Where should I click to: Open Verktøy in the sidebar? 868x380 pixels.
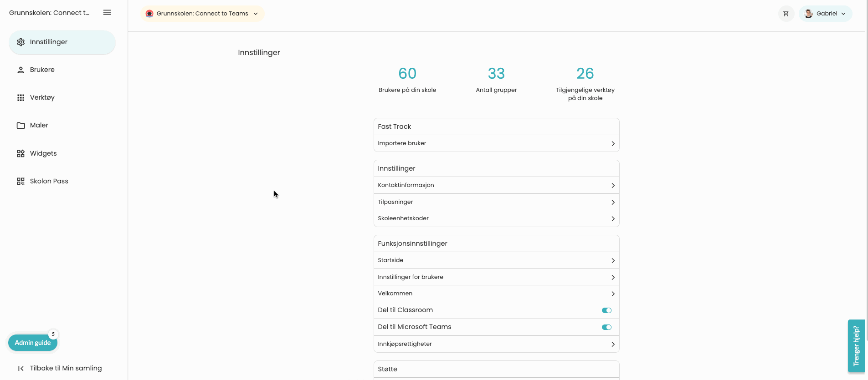62,98
